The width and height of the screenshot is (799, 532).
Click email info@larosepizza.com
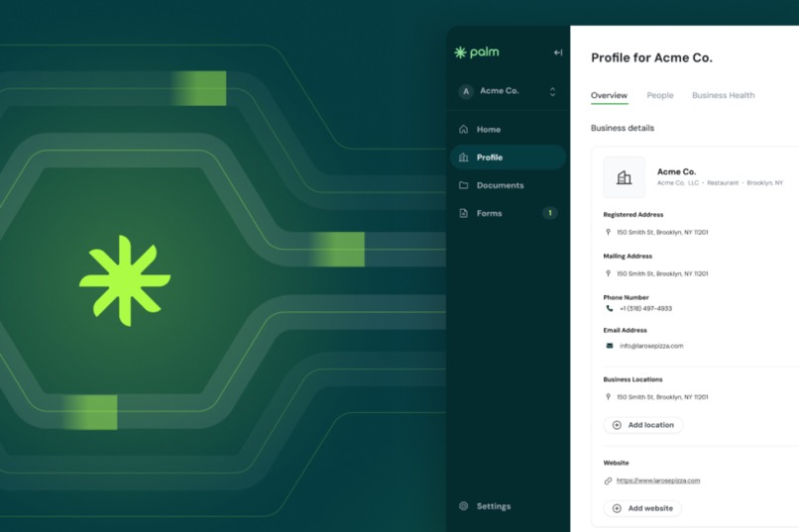(651, 346)
